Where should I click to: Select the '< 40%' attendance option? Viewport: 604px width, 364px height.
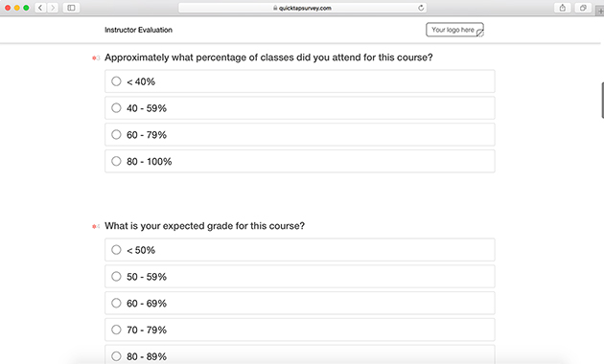[x=300, y=81]
